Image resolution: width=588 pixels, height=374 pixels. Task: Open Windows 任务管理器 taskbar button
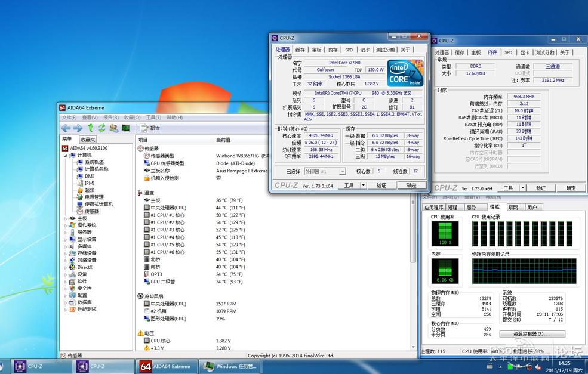230,366
